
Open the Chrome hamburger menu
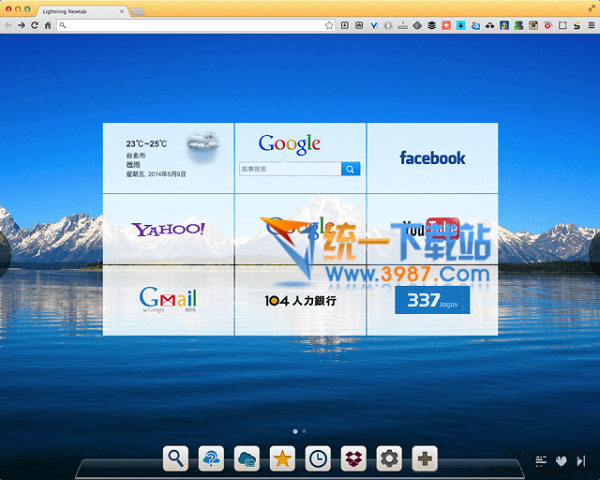pos(591,24)
